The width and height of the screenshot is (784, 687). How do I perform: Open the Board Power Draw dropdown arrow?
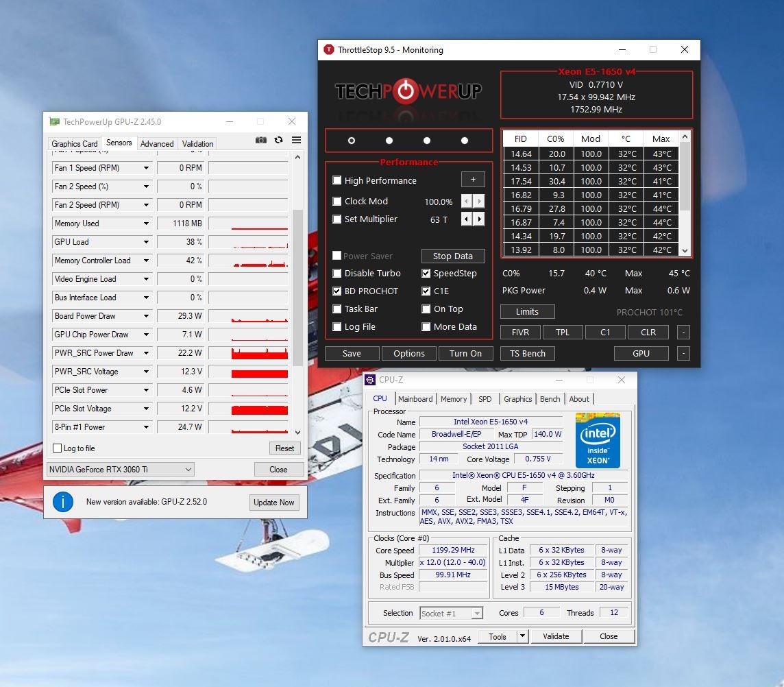point(146,316)
